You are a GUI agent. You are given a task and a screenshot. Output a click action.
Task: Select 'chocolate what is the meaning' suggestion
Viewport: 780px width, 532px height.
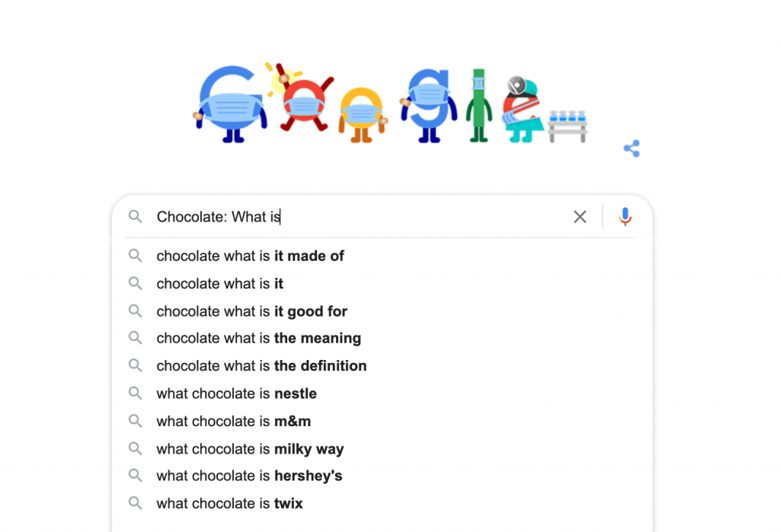point(258,338)
